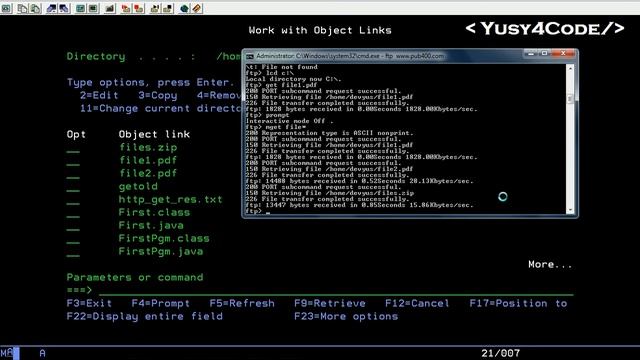Click the cmd window scroll up arrow
Viewport: 640px width, 360px height.
pyautogui.click(x=570, y=69)
